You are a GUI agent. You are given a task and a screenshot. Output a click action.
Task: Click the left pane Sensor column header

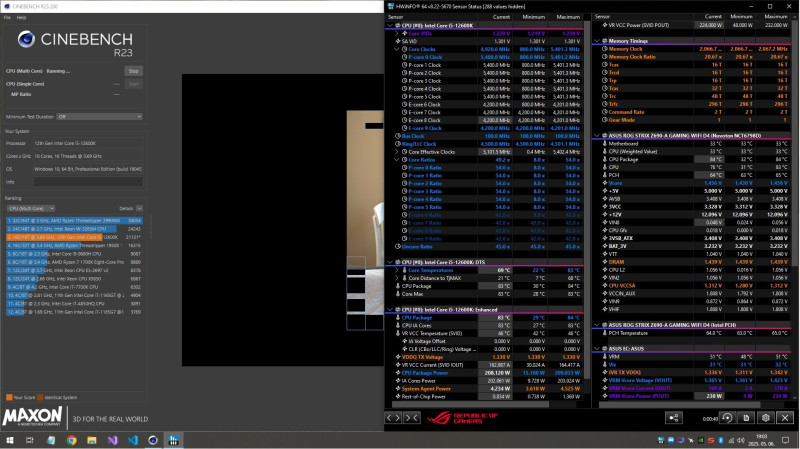tap(432, 17)
